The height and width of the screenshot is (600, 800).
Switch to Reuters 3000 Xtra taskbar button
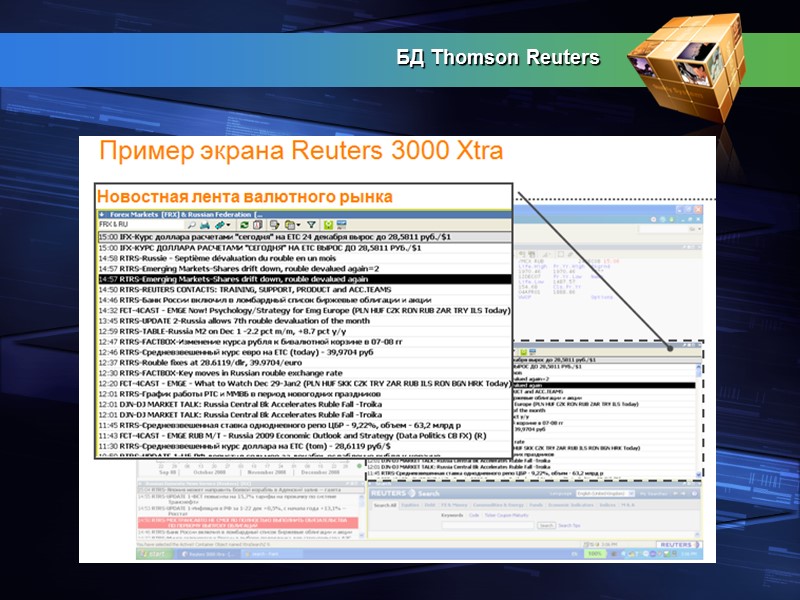click(209, 554)
